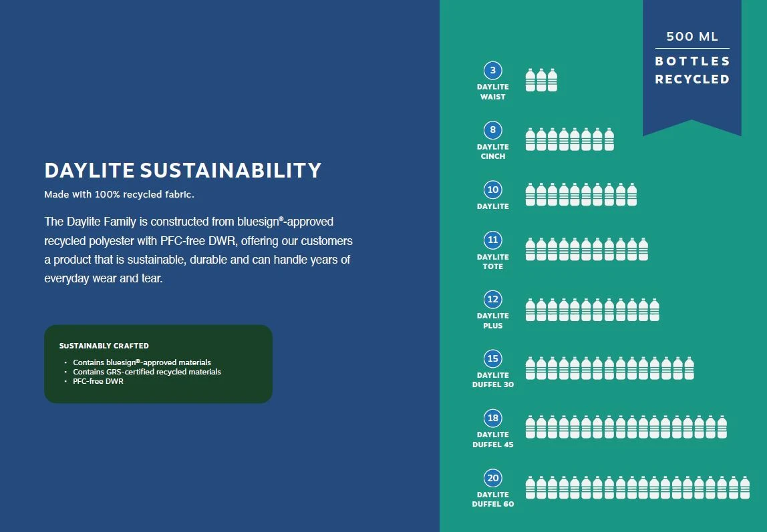Select 'Contains GRS-certified recycled materials' bullet
Viewport: 767px width, 532px height.
click(x=147, y=372)
